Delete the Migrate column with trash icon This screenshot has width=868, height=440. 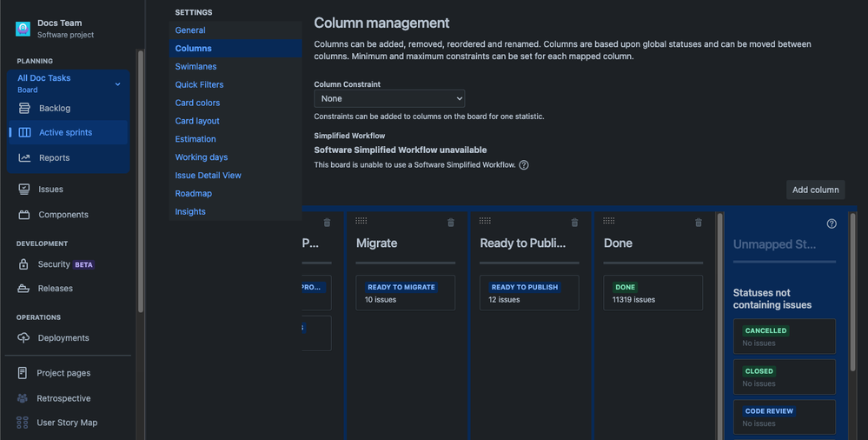pos(450,223)
